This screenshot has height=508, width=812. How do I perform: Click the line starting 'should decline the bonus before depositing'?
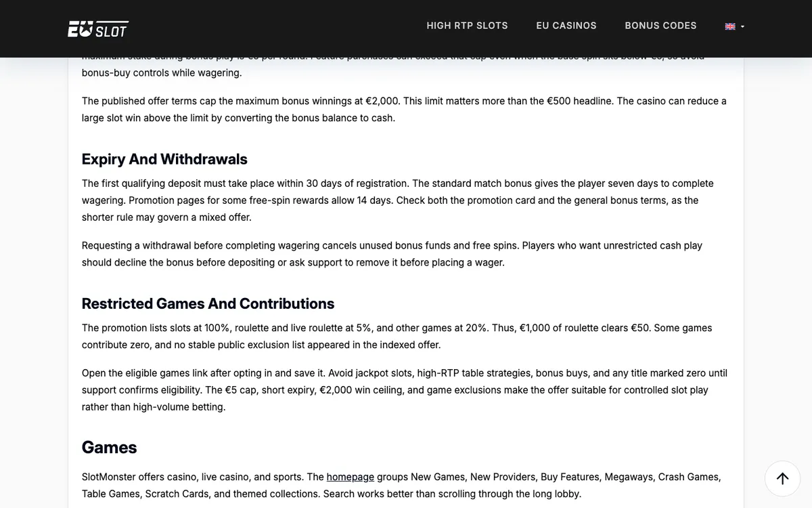pos(293,262)
